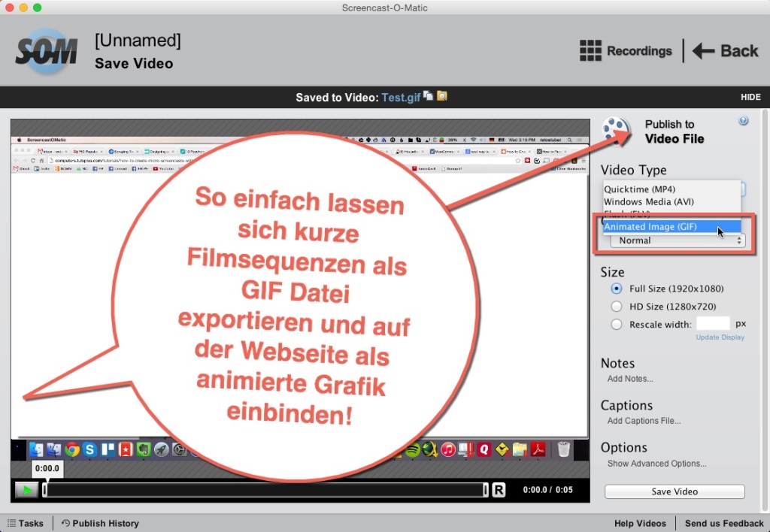Click Add Captions File...
This screenshot has height=532, width=770.
point(644,421)
